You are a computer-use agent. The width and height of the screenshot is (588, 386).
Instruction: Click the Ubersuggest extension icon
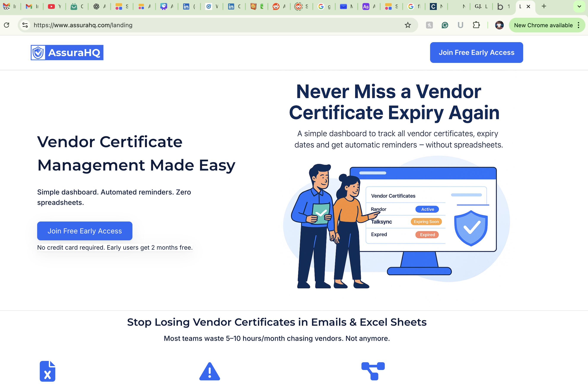coord(460,25)
